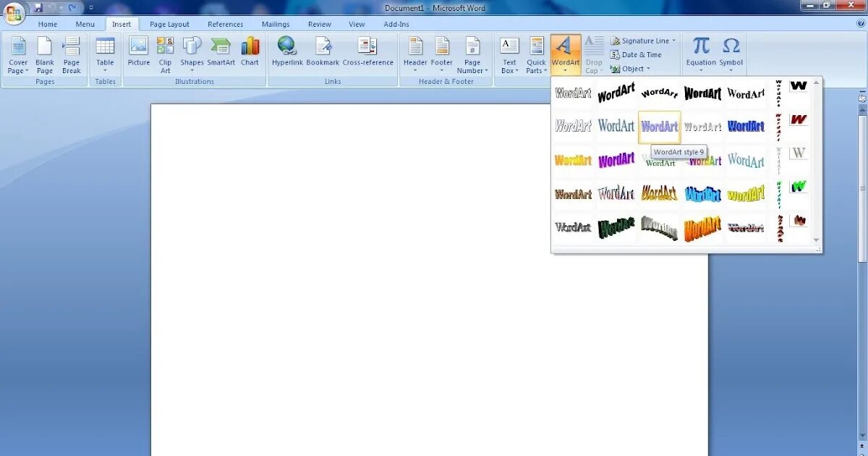868x456 pixels.
Task: Open the Symbol omega dropdown
Action: [x=731, y=55]
